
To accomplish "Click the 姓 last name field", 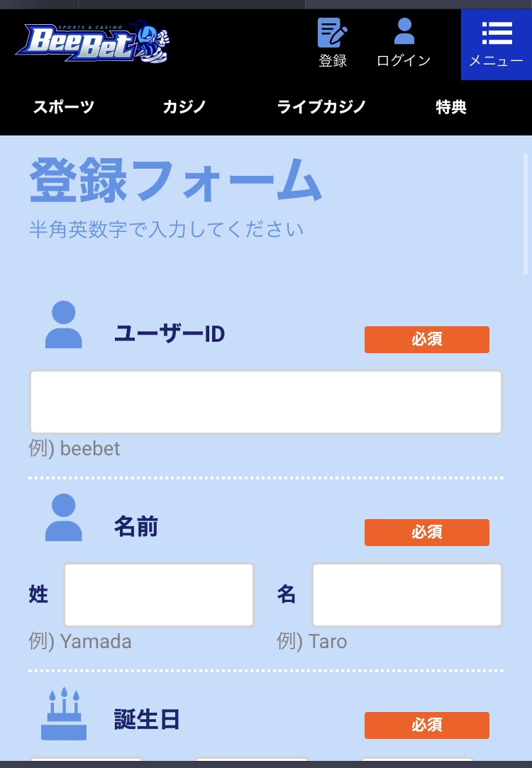I will (x=159, y=594).
